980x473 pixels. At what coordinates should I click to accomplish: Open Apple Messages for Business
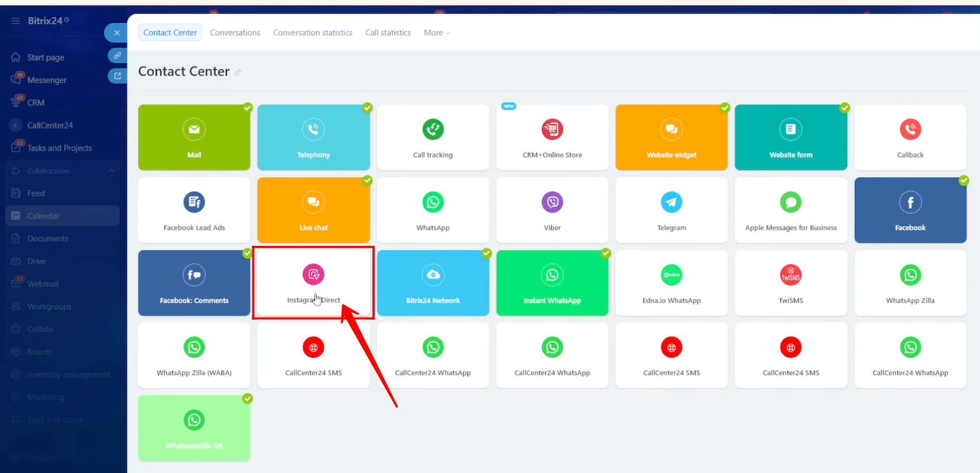pyautogui.click(x=790, y=211)
